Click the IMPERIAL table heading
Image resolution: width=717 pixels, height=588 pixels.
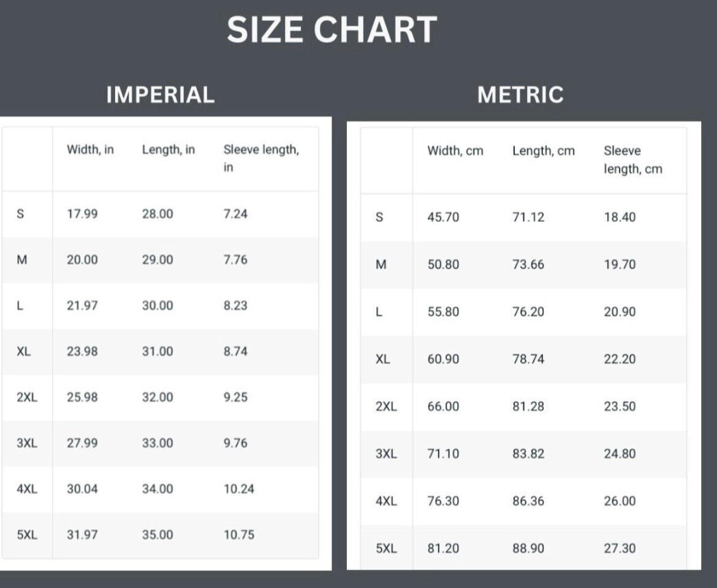pyautogui.click(x=161, y=95)
